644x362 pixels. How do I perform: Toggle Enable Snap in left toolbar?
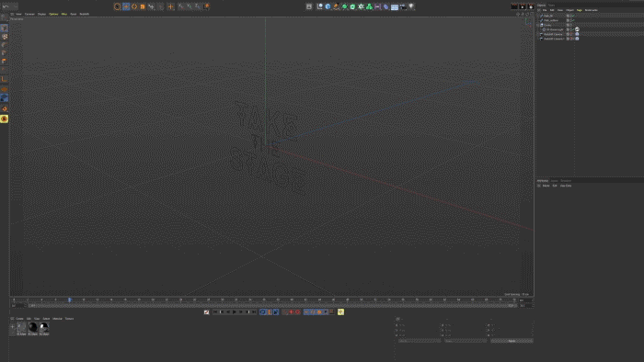click(4, 109)
